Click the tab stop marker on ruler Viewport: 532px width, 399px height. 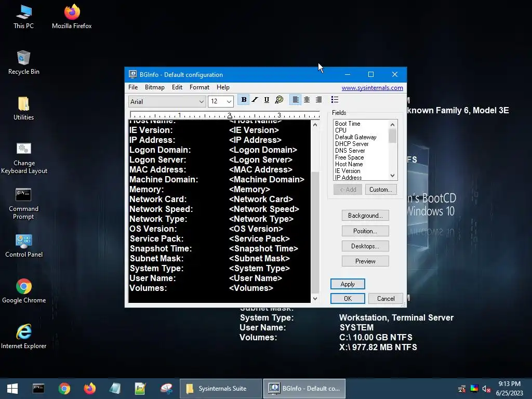pos(230,116)
